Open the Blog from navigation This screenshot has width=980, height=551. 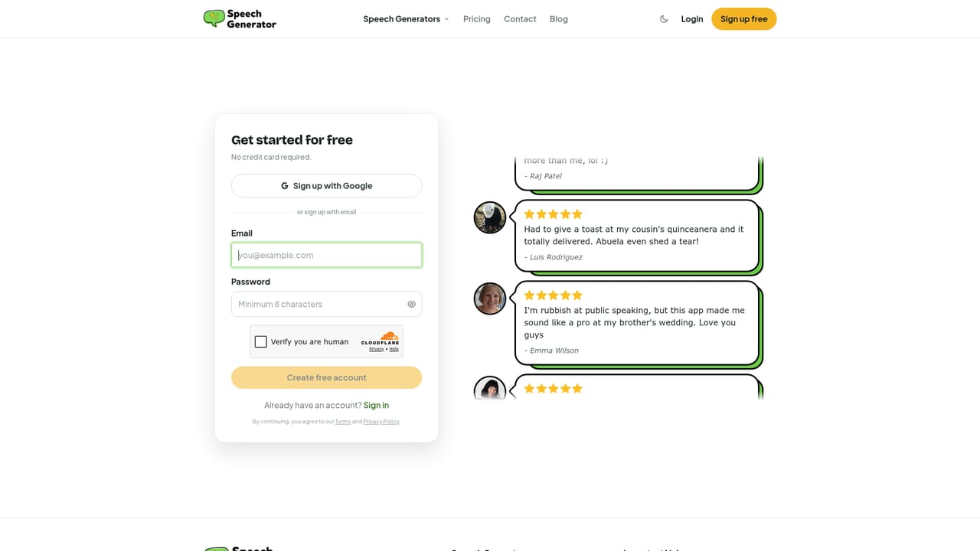coord(559,19)
